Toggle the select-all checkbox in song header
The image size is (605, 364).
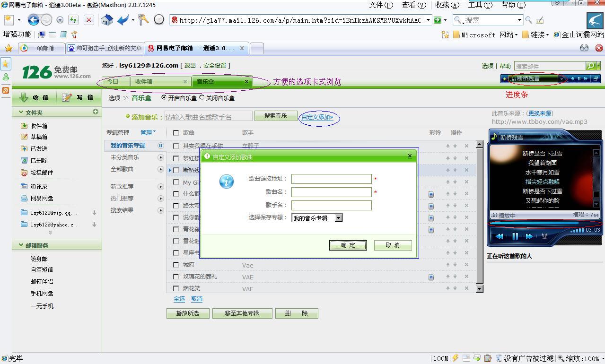pos(176,133)
